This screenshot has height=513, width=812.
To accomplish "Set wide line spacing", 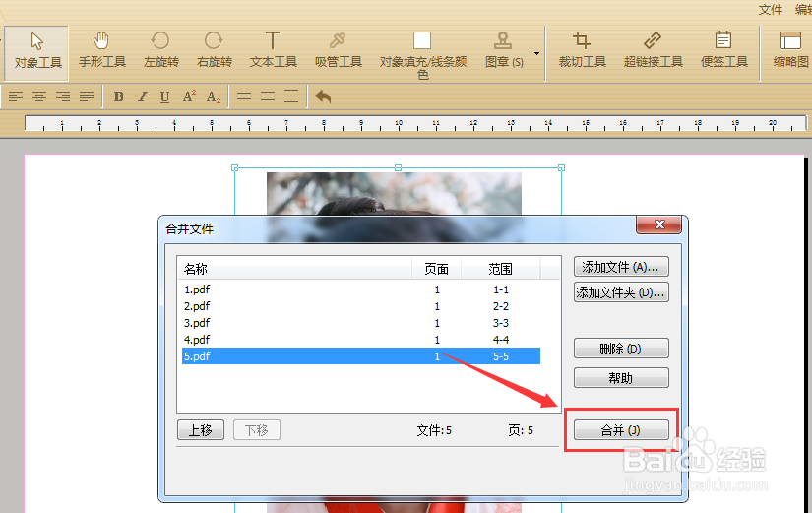I will click(291, 96).
